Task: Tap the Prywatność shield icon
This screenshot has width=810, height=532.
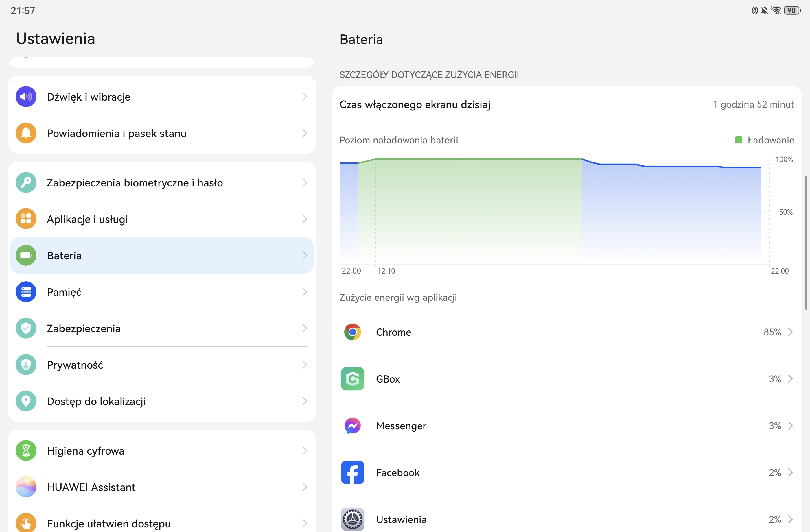Action: click(x=26, y=365)
